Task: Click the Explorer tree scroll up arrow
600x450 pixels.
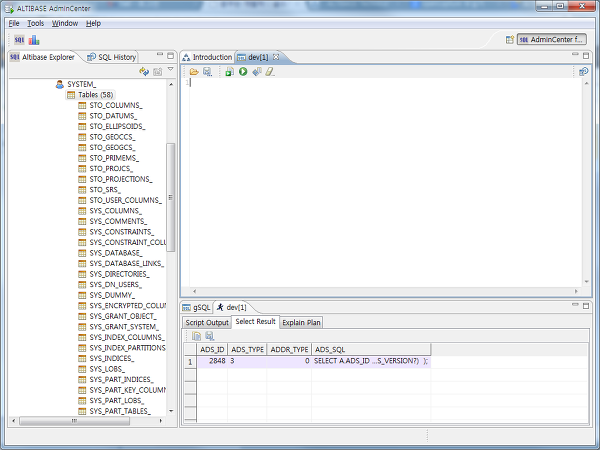Action: click(171, 84)
